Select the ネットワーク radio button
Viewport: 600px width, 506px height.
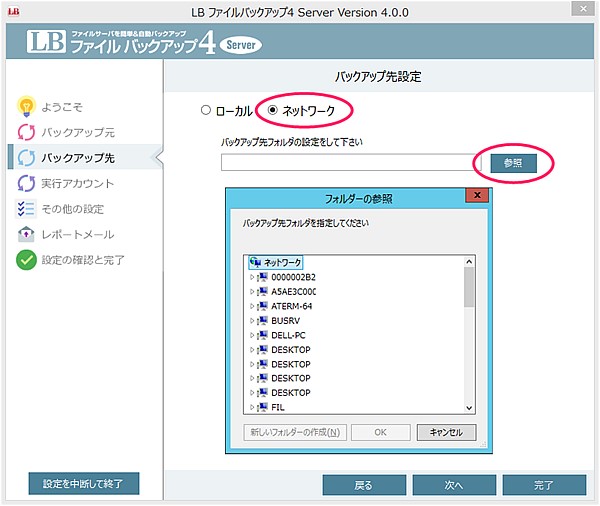[272, 110]
